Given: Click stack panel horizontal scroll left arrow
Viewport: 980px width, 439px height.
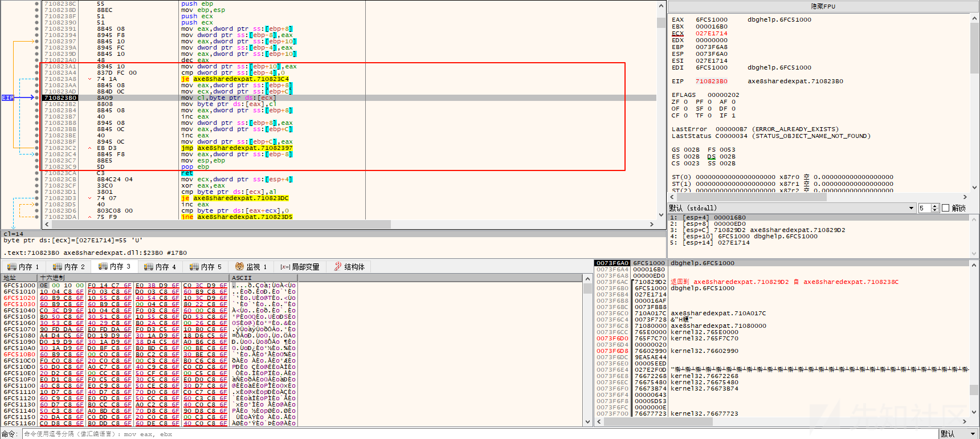Looking at the screenshot, I should coord(598,422).
